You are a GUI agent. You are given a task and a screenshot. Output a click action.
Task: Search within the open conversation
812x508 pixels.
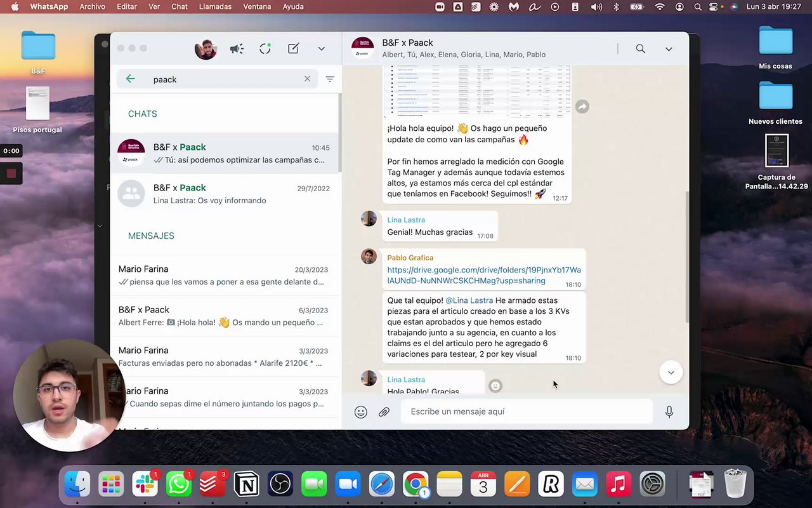tap(641, 49)
